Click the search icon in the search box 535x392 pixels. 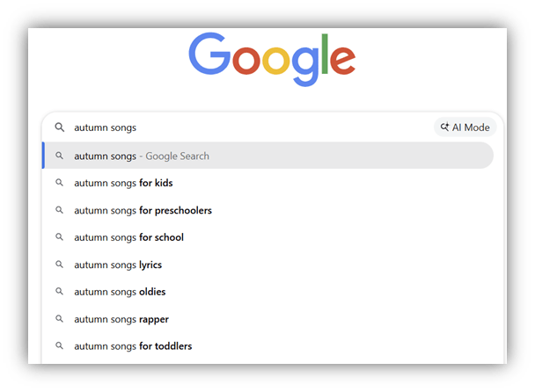(x=60, y=127)
